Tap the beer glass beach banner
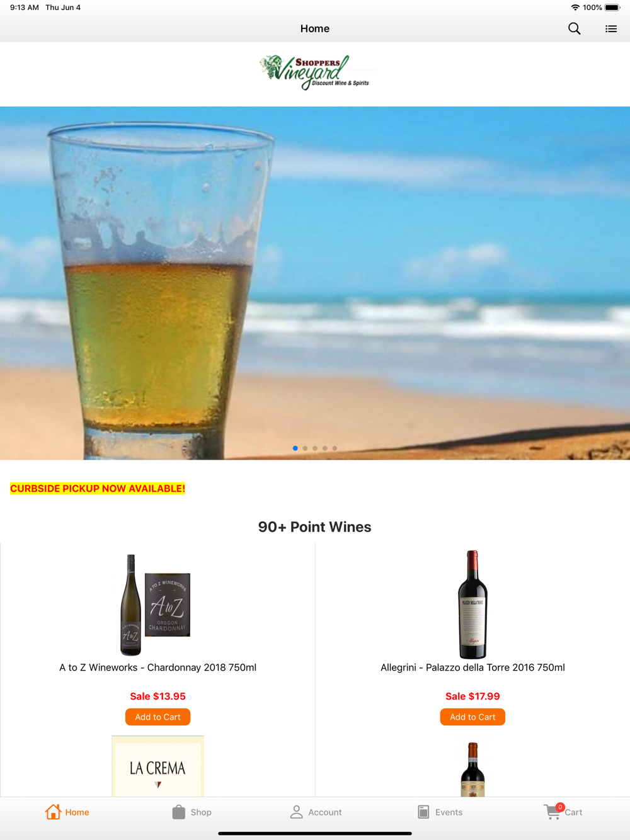This screenshot has width=630, height=840. tap(315, 283)
